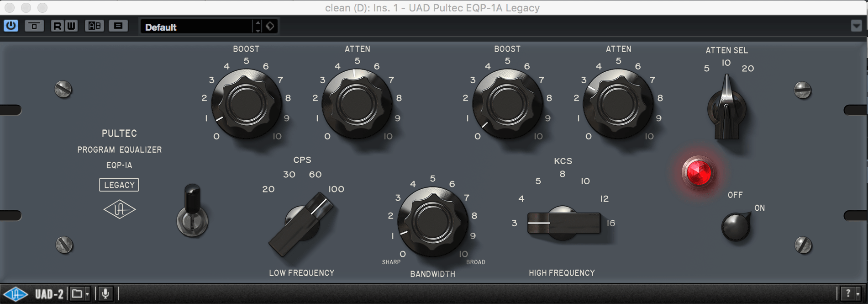Flip the EQ in/out toggle switch
Viewport: 868px width, 304px height.
[192, 210]
